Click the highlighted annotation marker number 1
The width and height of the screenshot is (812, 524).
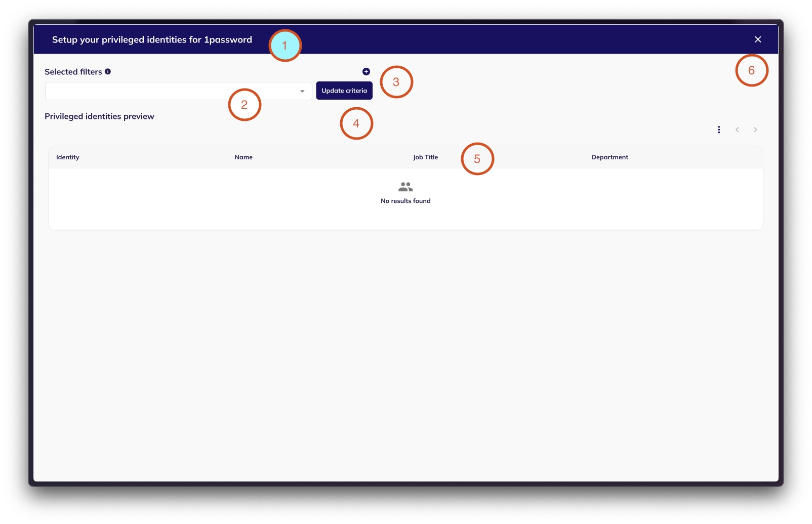pyautogui.click(x=285, y=46)
